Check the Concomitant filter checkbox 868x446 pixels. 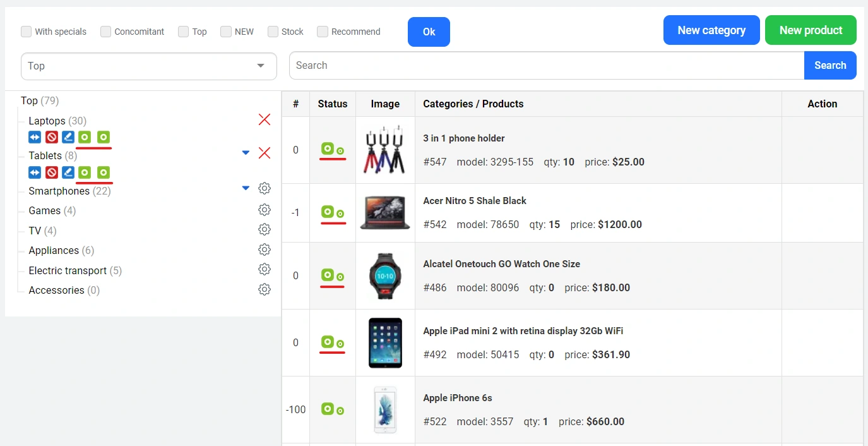pyautogui.click(x=106, y=32)
